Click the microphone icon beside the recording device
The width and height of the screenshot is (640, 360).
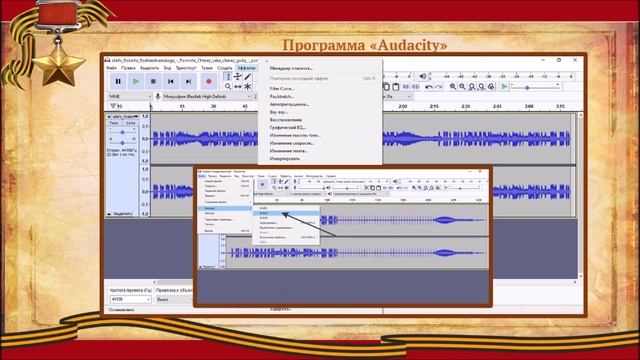click(158, 96)
